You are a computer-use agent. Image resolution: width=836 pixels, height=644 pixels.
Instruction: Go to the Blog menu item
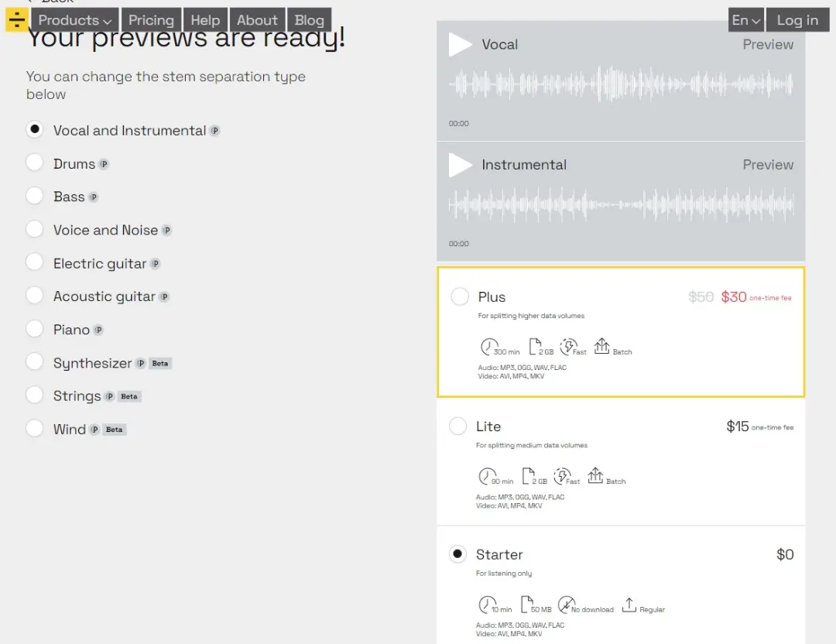(309, 20)
